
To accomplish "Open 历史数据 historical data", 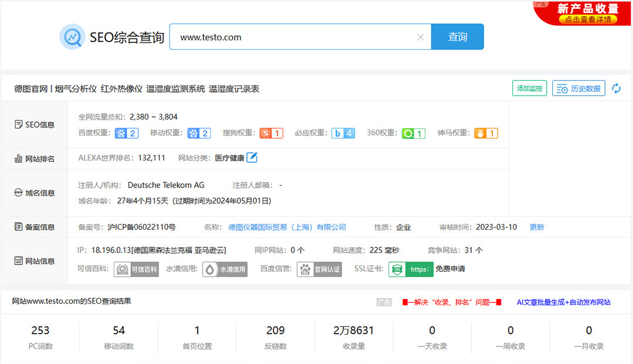I will [x=578, y=88].
